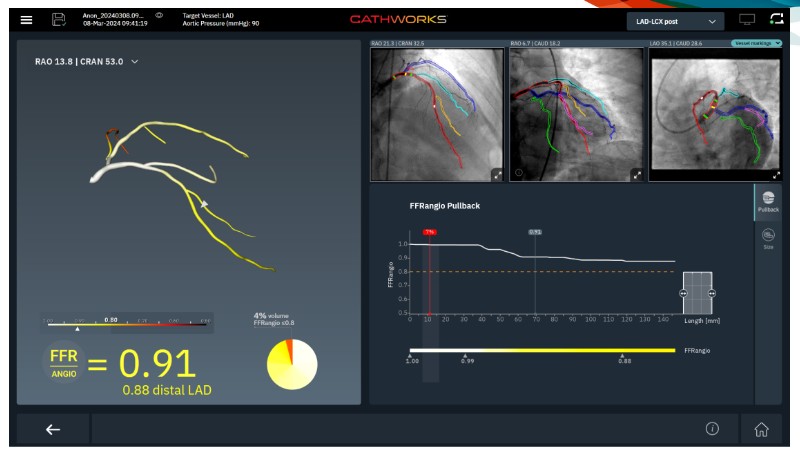Click the left handle of length window
This screenshot has width=800, height=450.
(684, 293)
